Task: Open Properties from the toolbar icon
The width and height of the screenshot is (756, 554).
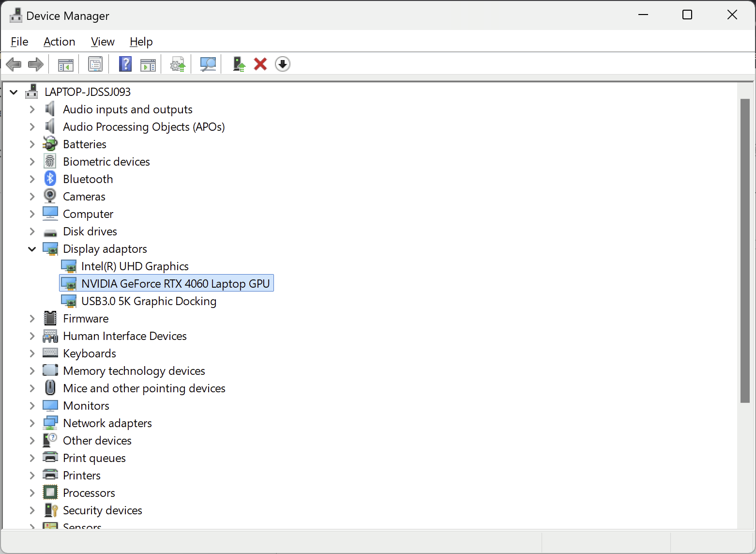Action: point(95,64)
